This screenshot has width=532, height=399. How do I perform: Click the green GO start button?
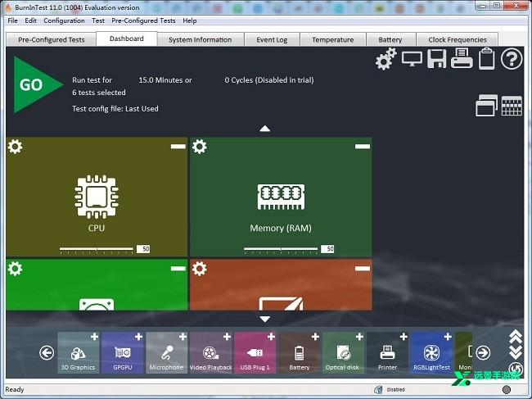33,85
